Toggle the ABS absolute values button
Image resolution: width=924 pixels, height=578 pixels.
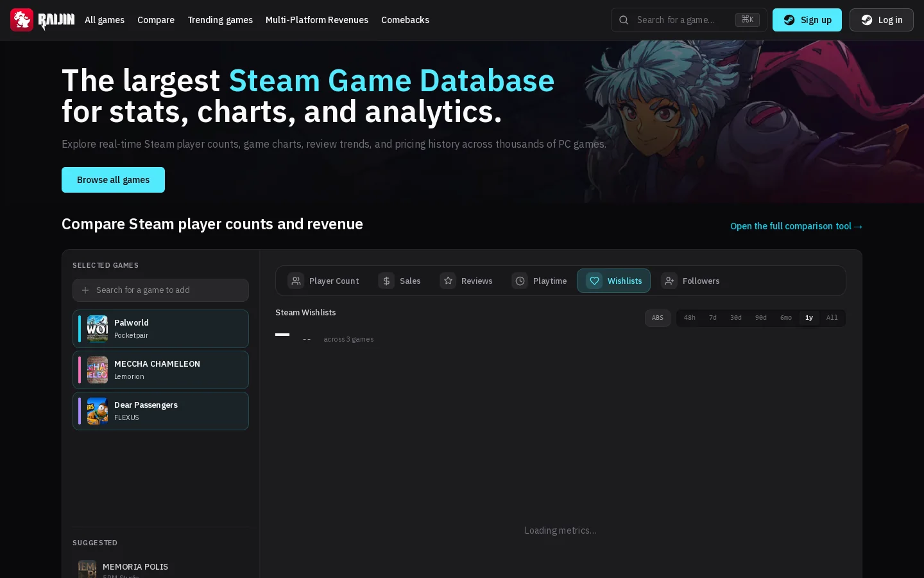(658, 318)
